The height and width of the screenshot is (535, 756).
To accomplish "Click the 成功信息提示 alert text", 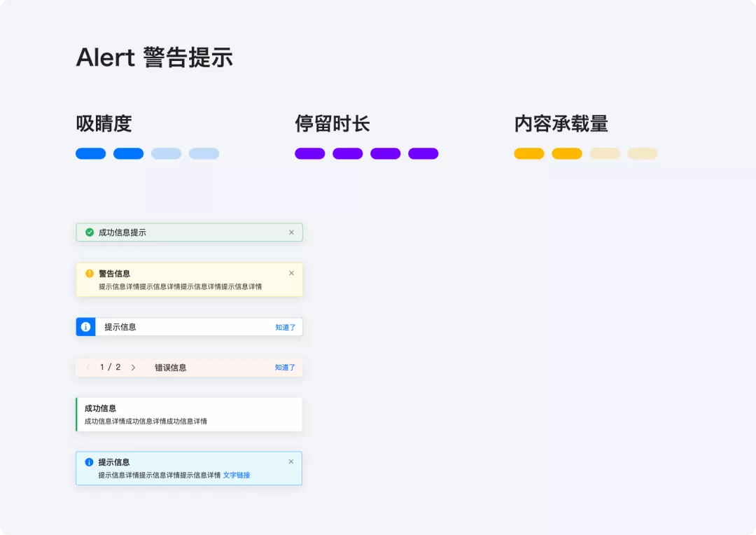I will tap(122, 232).
